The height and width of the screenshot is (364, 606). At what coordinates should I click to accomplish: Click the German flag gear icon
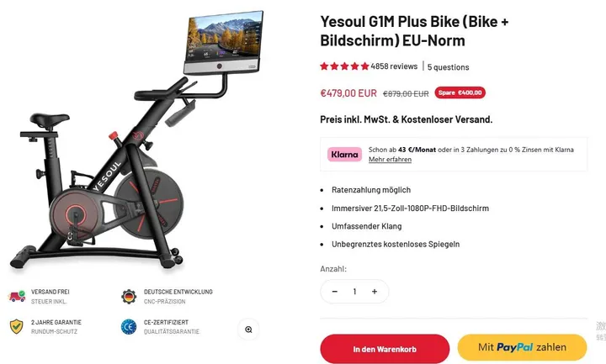tap(129, 297)
